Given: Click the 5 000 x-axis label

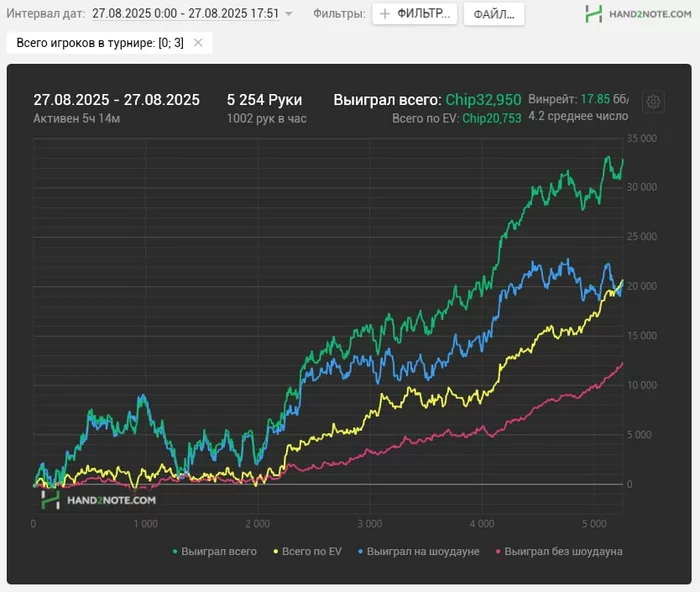Looking at the screenshot, I should point(594,524).
